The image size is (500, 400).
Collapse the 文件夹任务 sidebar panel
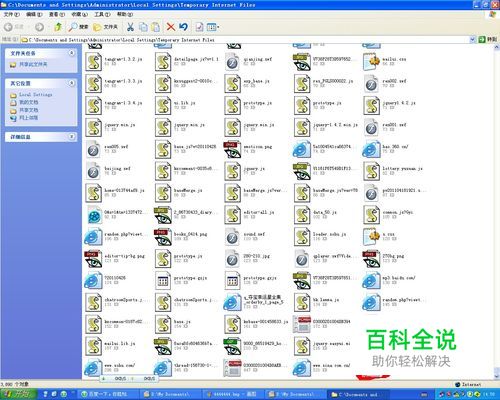71,53
